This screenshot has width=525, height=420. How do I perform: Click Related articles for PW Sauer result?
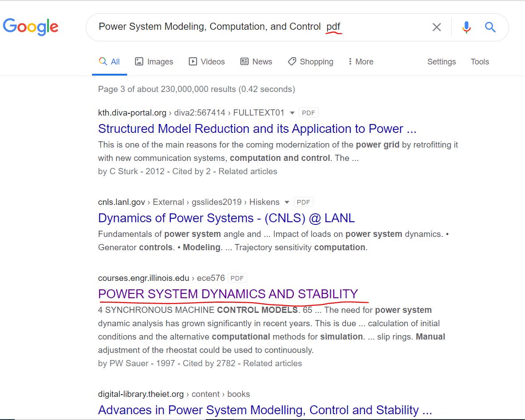coord(272,364)
